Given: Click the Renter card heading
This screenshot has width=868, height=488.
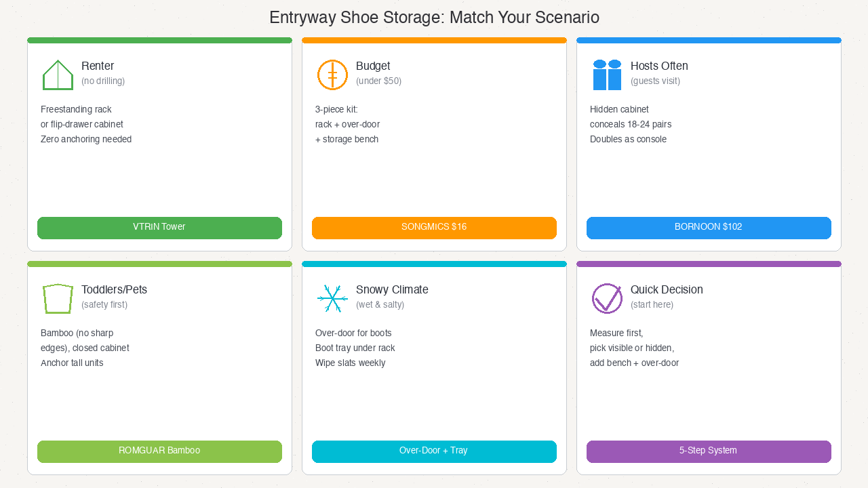Looking at the screenshot, I should pyautogui.click(x=98, y=66).
